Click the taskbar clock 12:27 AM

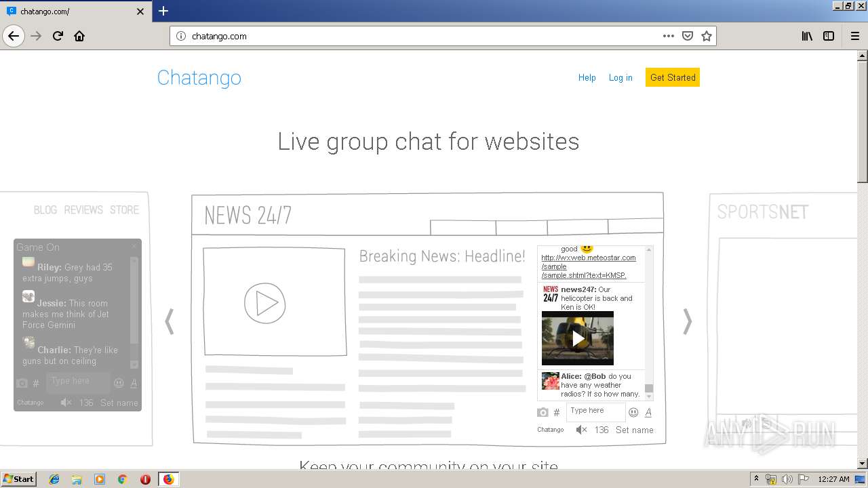pyautogui.click(x=834, y=479)
